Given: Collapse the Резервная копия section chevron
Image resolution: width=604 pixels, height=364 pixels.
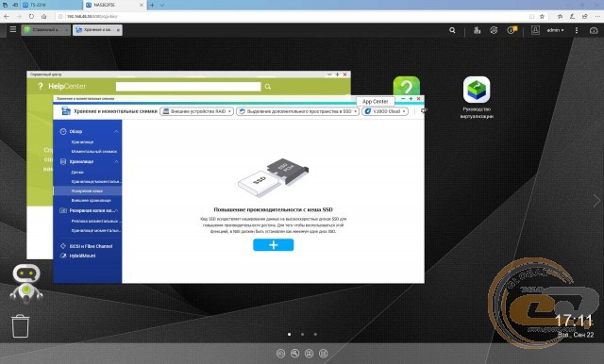Looking at the screenshot, I should pyautogui.click(x=116, y=210).
